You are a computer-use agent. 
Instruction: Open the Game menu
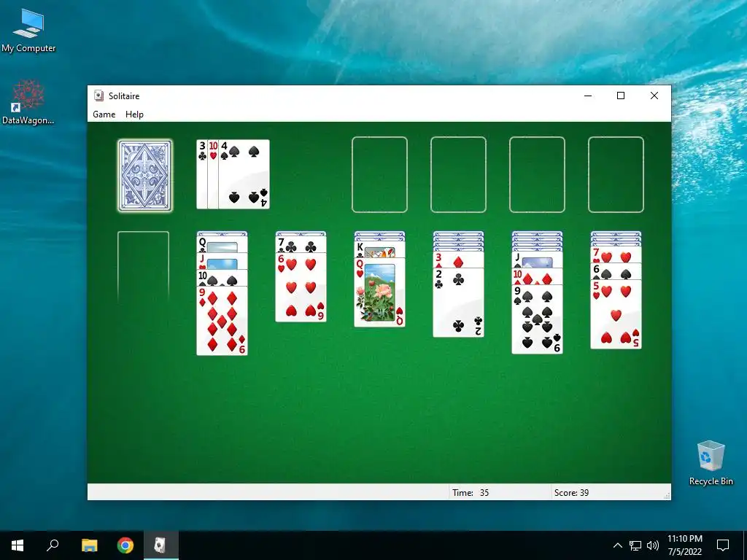tap(104, 114)
